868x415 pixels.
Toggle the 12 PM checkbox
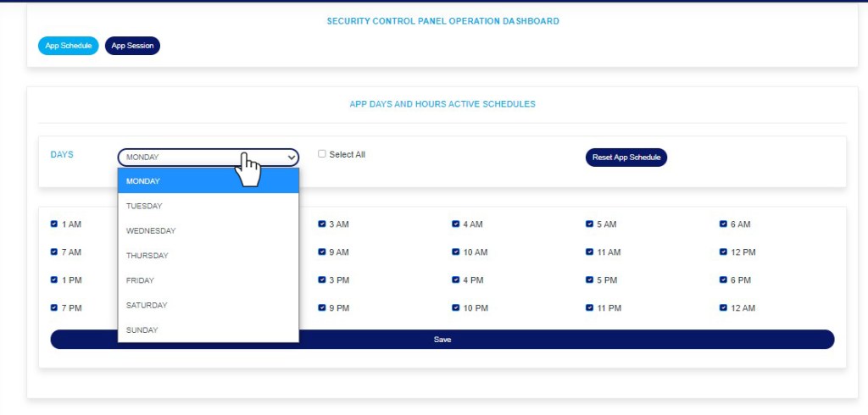pyautogui.click(x=723, y=252)
